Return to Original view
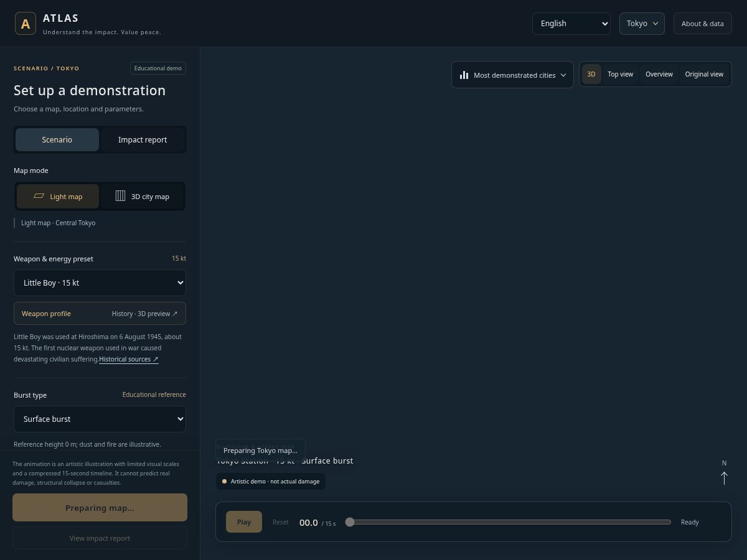Viewport: 747px width, 560px height. coord(704,74)
